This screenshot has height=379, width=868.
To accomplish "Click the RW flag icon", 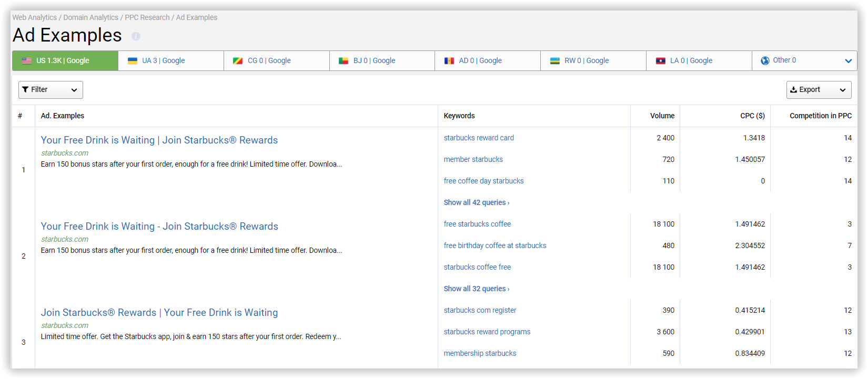I will pos(555,61).
